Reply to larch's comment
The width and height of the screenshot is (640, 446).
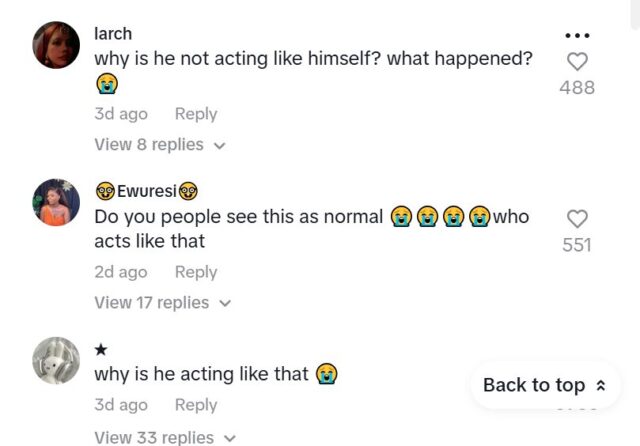click(x=196, y=114)
